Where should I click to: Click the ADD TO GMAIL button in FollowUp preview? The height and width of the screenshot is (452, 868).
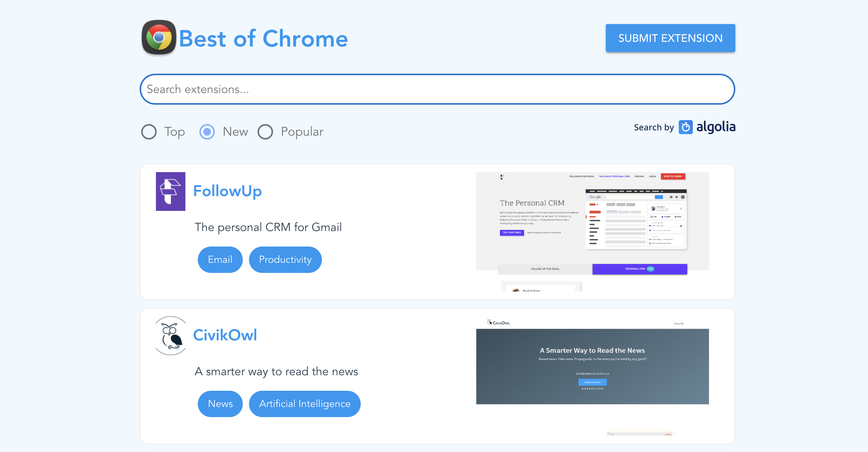[x=673, y=176]
